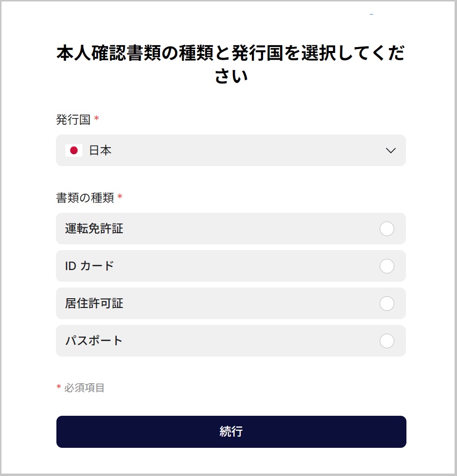Screen dimensions: 457x476
Task: Click the 居住許可証 option label text
Action: pos(94,304)
